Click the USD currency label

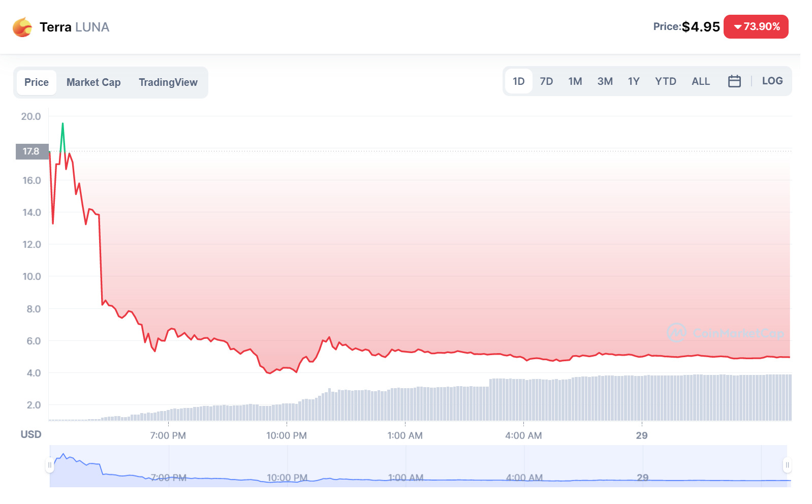(x=31, y=434)
